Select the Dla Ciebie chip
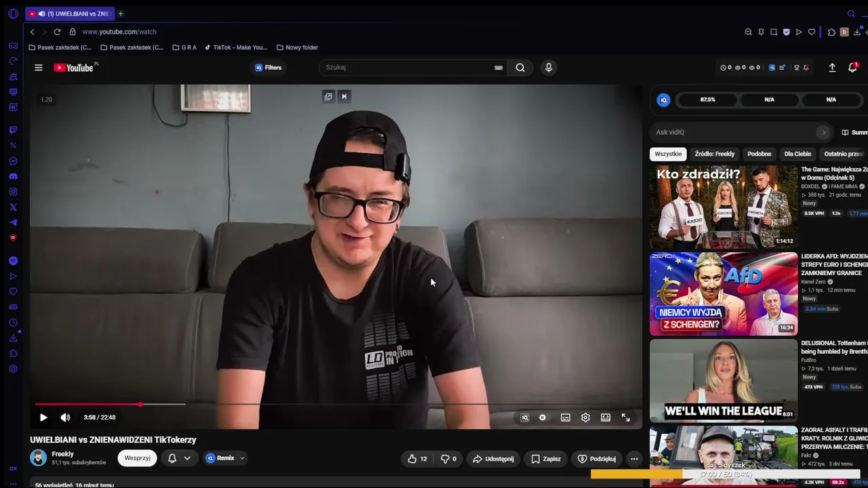This screenshot has height=488, width=868. [797, 154]
